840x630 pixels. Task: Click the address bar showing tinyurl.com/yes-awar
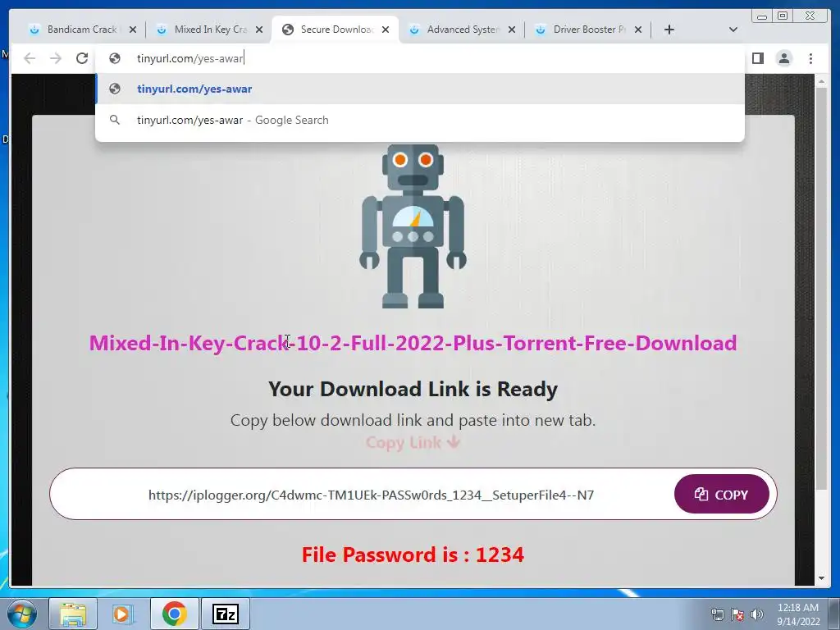420,58
